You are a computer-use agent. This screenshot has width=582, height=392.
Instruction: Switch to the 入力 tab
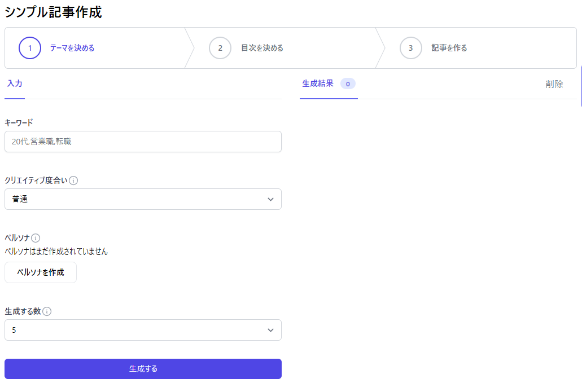[x=15, y=83]
